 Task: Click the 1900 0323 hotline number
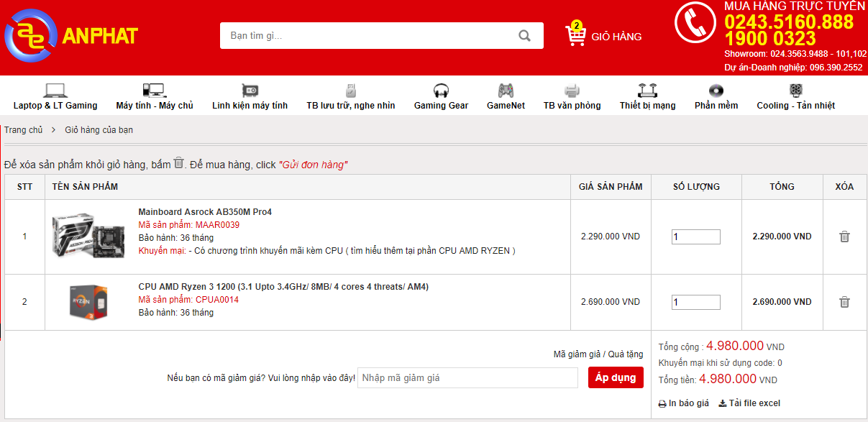pyautogui.click(x=770, y=39)
